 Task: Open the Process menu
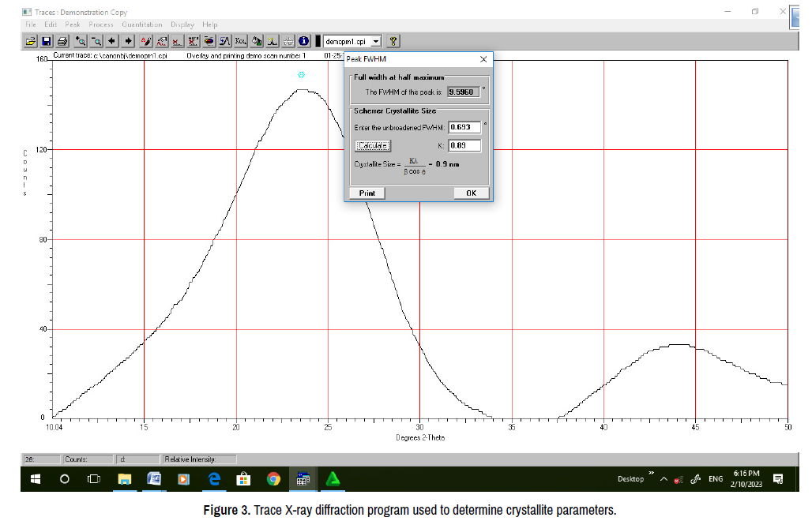[x=101, y=25]
